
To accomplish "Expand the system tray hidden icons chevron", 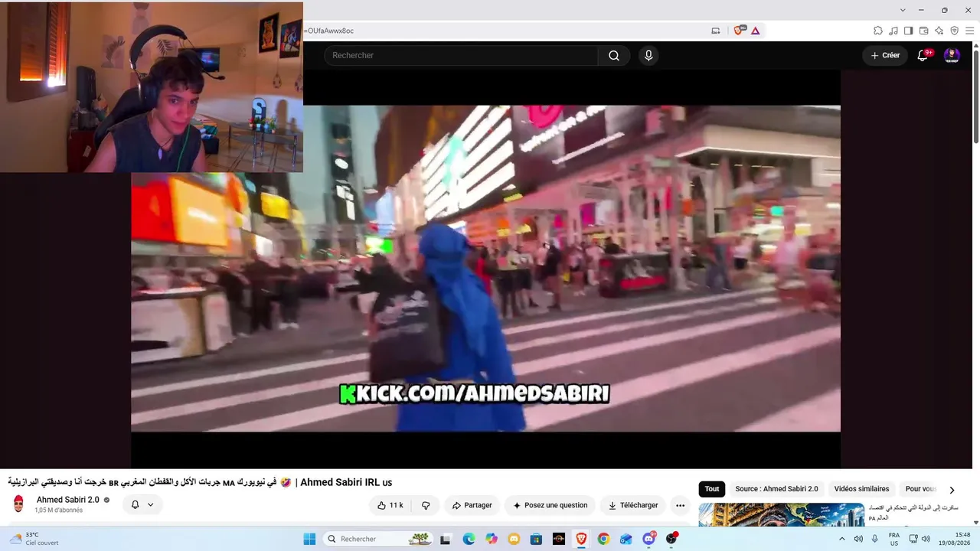I will tap(843, 539).
